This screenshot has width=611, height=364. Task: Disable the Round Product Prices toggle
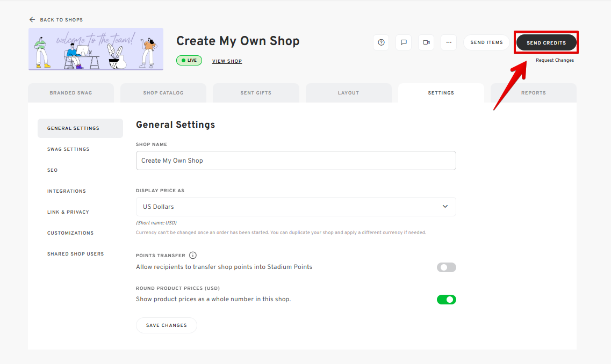point(446,300)
